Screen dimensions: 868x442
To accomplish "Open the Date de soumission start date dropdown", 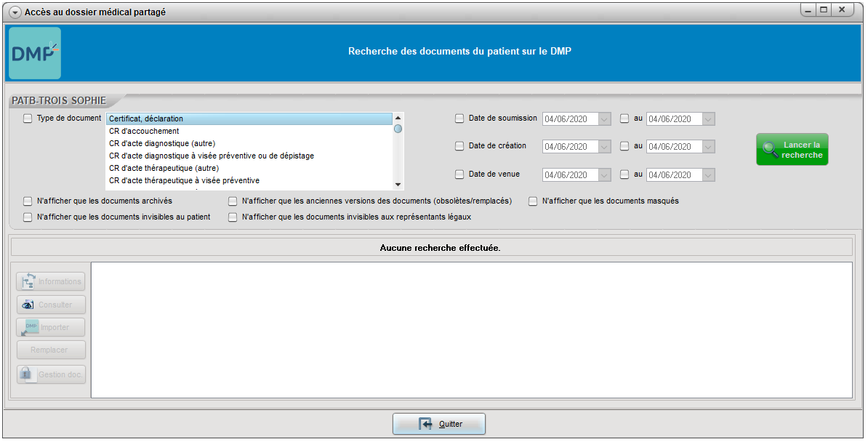I will (x=605, y=119).
